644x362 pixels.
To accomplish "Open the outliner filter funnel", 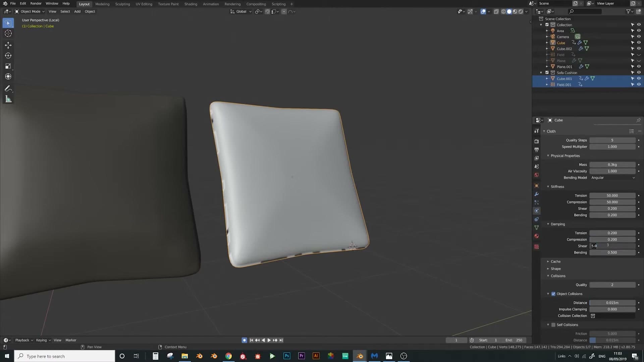I will pos(629,11).
